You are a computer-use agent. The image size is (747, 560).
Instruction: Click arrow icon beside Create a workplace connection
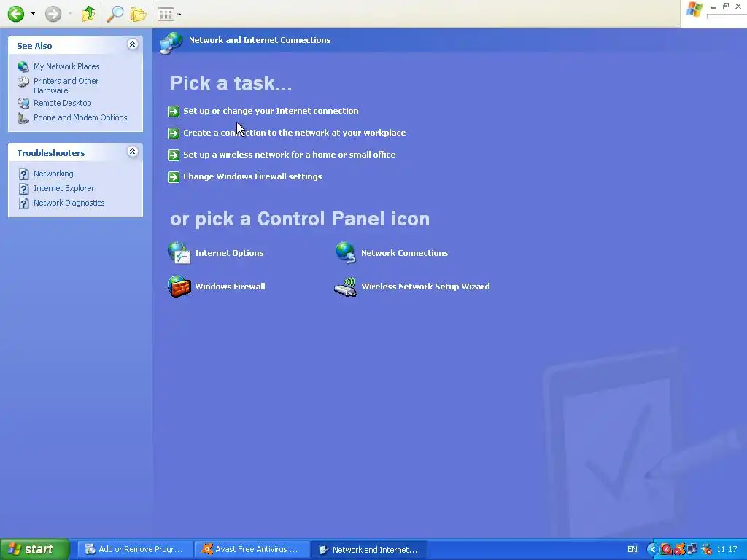tap(174, 133)
